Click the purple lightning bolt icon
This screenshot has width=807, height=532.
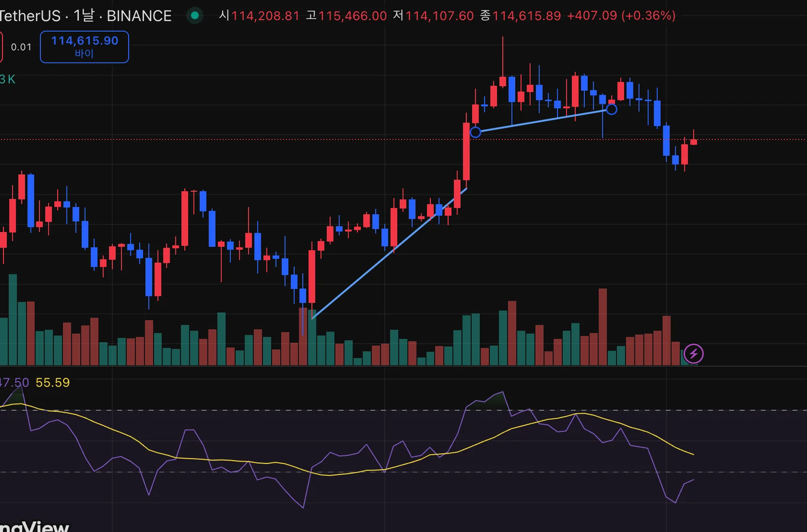(693, 354)
